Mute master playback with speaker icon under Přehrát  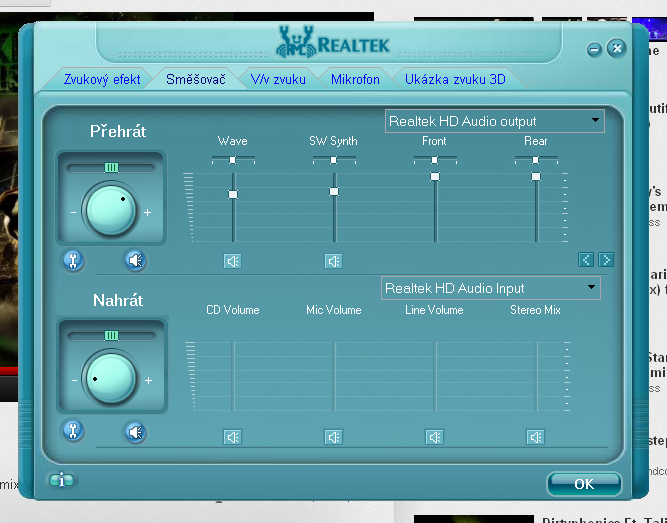tap(136, 260)
